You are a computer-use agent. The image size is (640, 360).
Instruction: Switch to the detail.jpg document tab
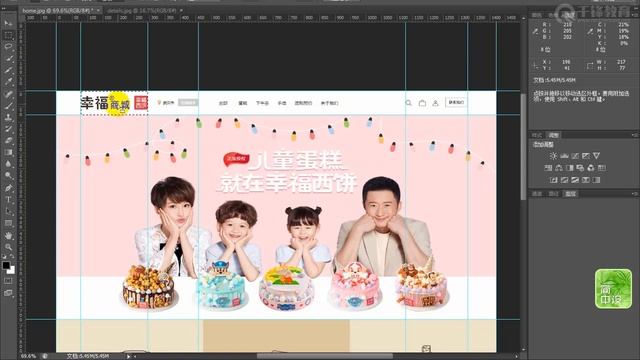(x=142, y=11)
